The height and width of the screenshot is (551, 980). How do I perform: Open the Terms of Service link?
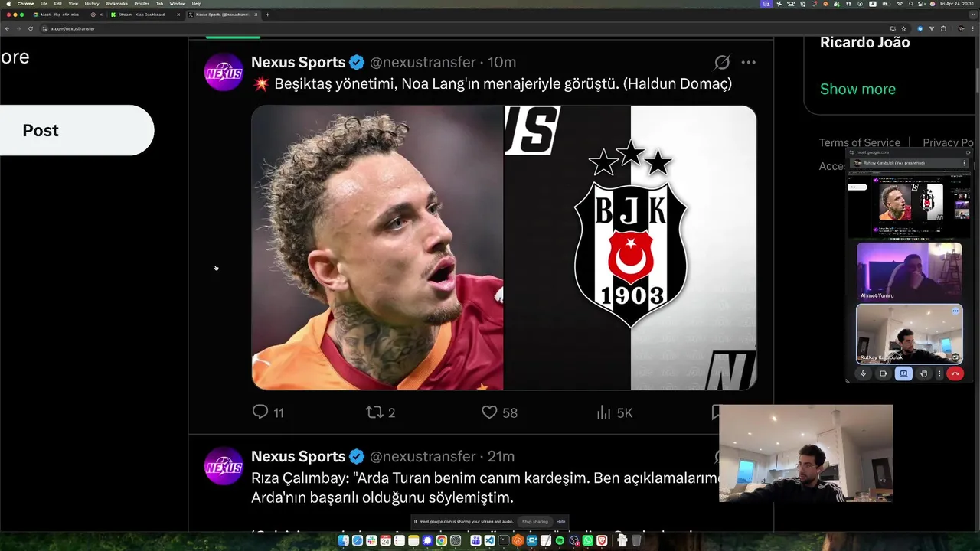point(860,142)
